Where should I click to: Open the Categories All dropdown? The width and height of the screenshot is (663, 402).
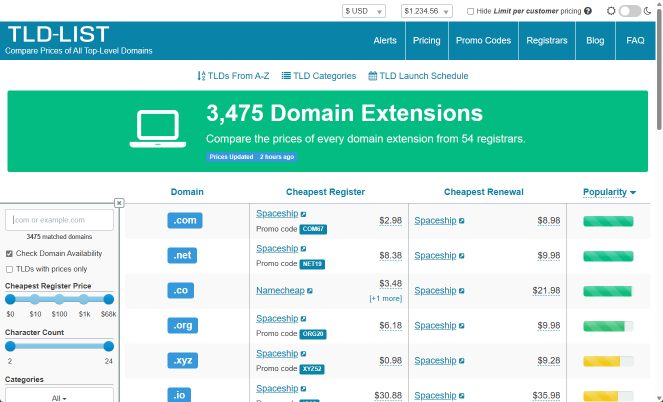(59, 395)
